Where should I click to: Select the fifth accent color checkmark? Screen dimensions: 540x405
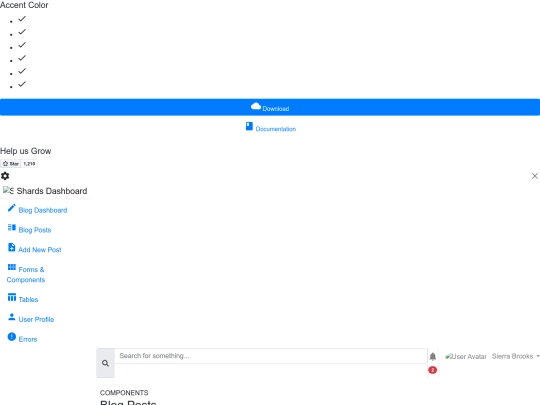click(x=22, y=71)
